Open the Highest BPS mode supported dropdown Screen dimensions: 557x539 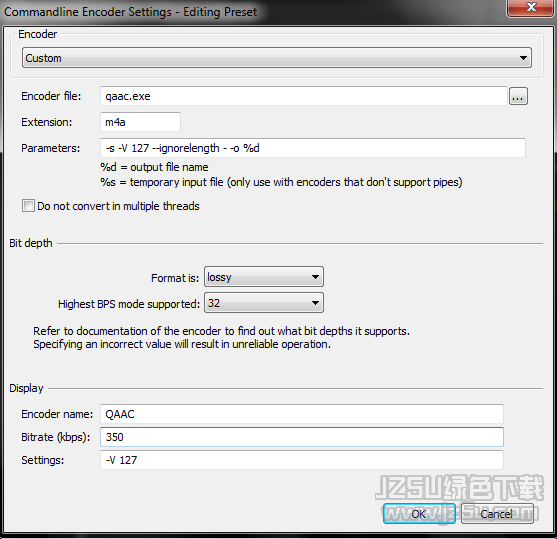pos(264,303)
